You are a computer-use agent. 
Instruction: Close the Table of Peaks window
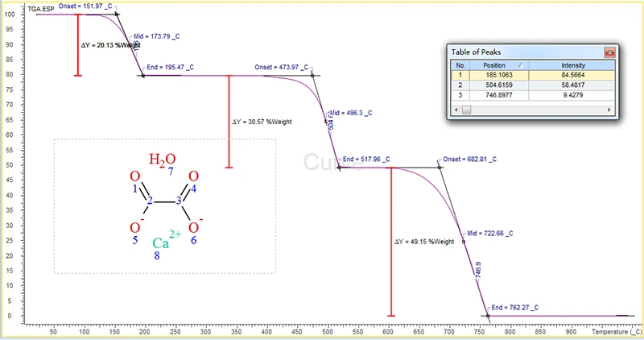609,52
